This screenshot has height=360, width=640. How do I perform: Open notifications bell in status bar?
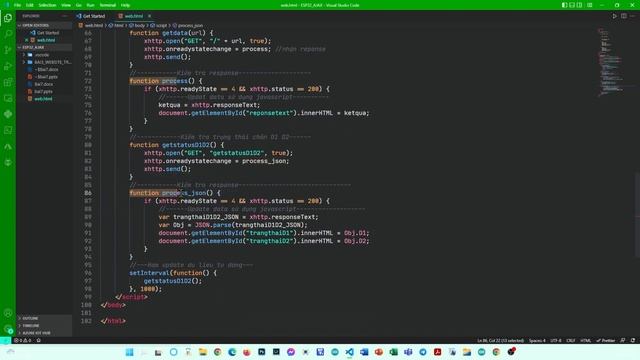tap(633, 340)
